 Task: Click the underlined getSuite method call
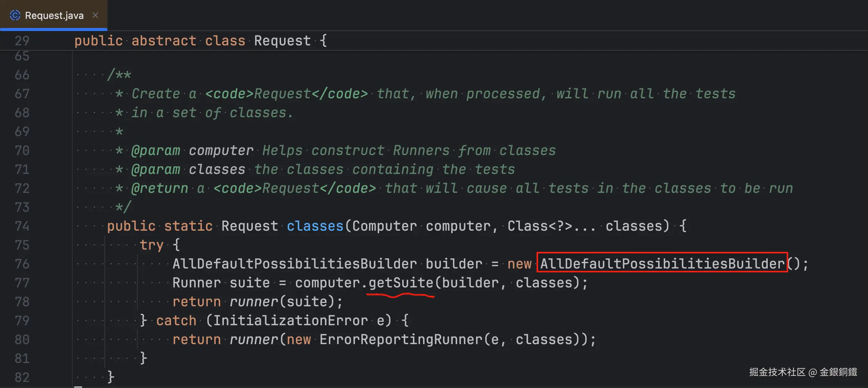pyautogui.click(x=401, y=283)
